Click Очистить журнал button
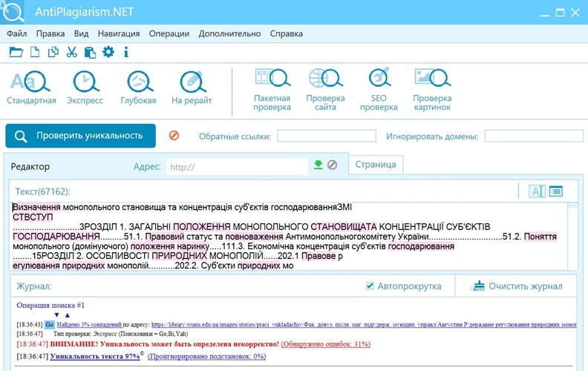 click(516, 286)
